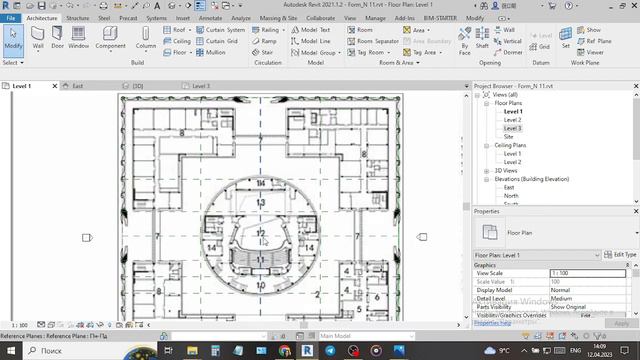Close the Level 1 view tab
Viewport: 640px width, 360px height.
[x=55, y=86]
